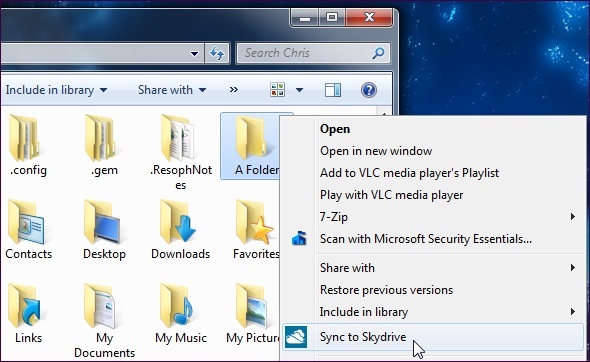
Task: Select the My Music folder icon
Action: click(x=177, y=306)
